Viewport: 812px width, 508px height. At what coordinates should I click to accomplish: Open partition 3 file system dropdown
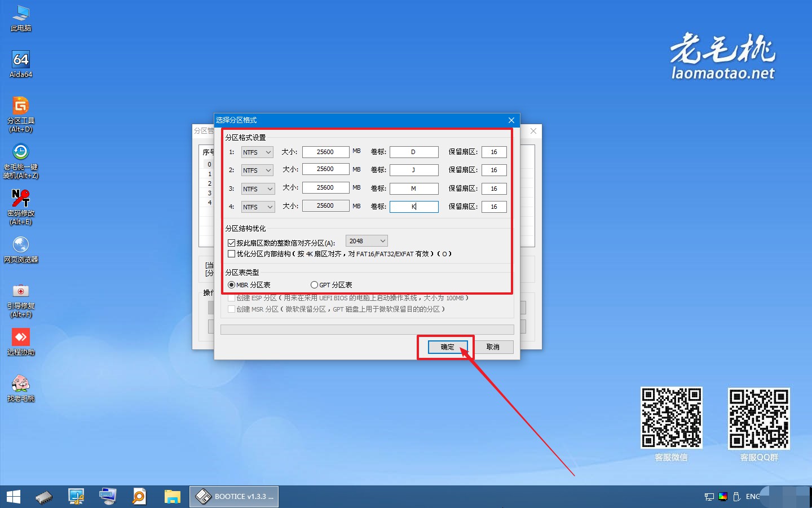pyautogui.click(x=258, y=189)
